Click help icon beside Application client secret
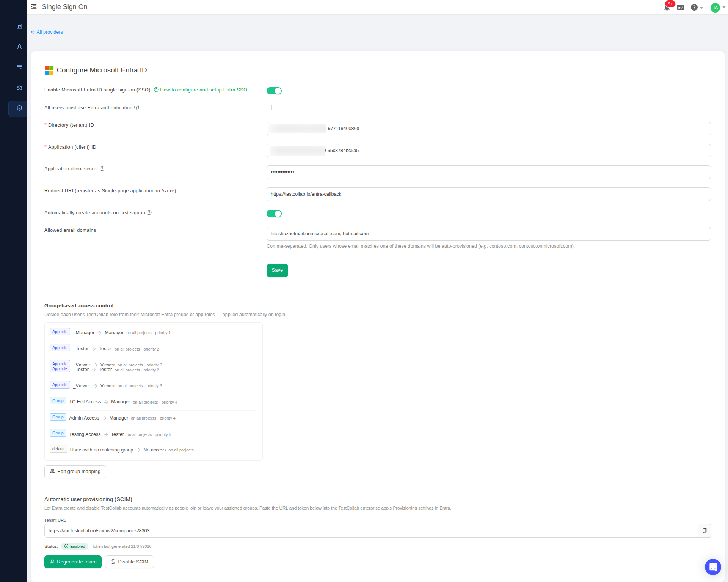 pos(102,169)
